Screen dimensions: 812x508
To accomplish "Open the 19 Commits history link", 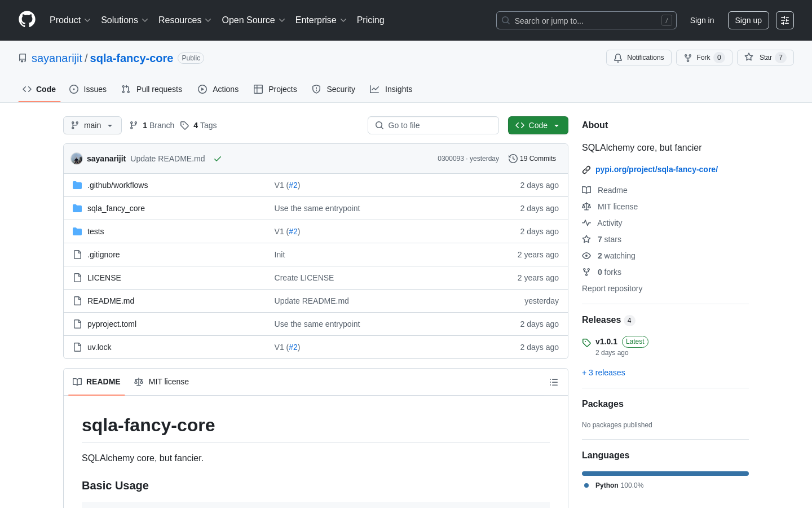I will [532, 159].
